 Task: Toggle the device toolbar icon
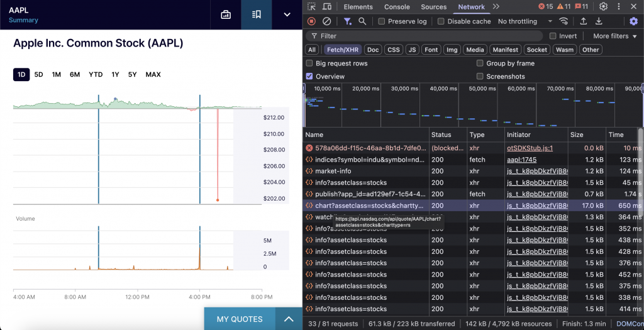(x=327, y=6)
